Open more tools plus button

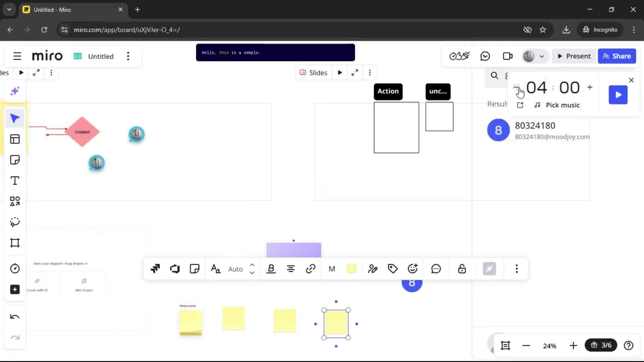tap(15, 289)
